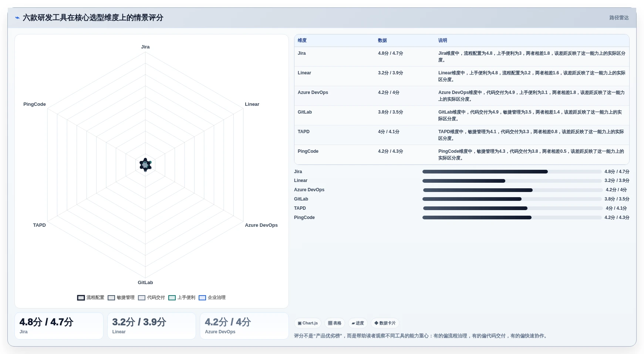The image size is (644, 354).
Task: Click the 维度 column header
Action: [x=302, y=40]
